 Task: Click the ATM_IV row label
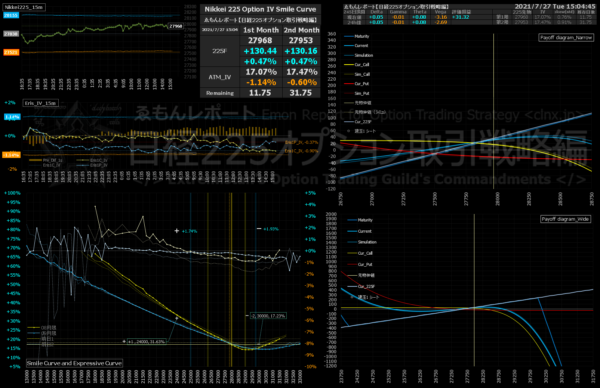pyautogui.click(x=220, y=77)
